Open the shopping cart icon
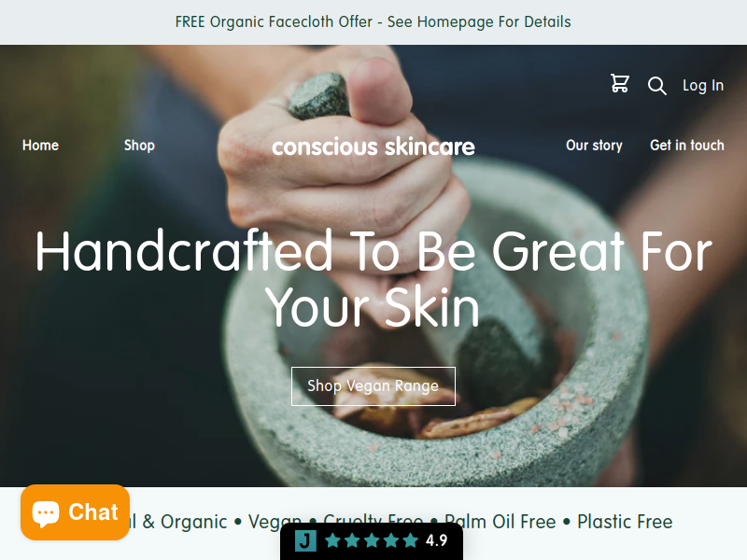747x560 pixels. point(620,83)
